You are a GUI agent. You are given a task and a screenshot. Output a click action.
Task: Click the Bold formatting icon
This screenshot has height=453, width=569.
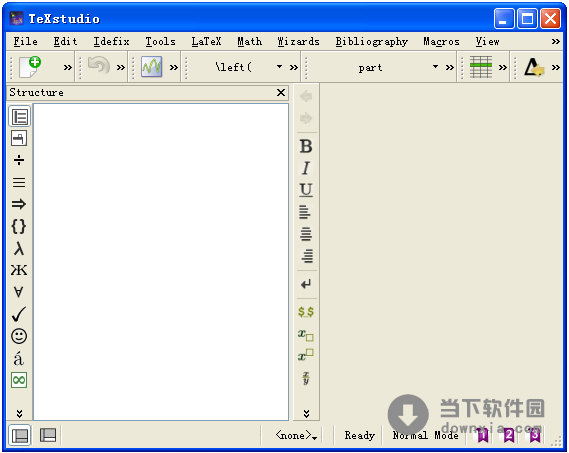[x=306, y=147]
